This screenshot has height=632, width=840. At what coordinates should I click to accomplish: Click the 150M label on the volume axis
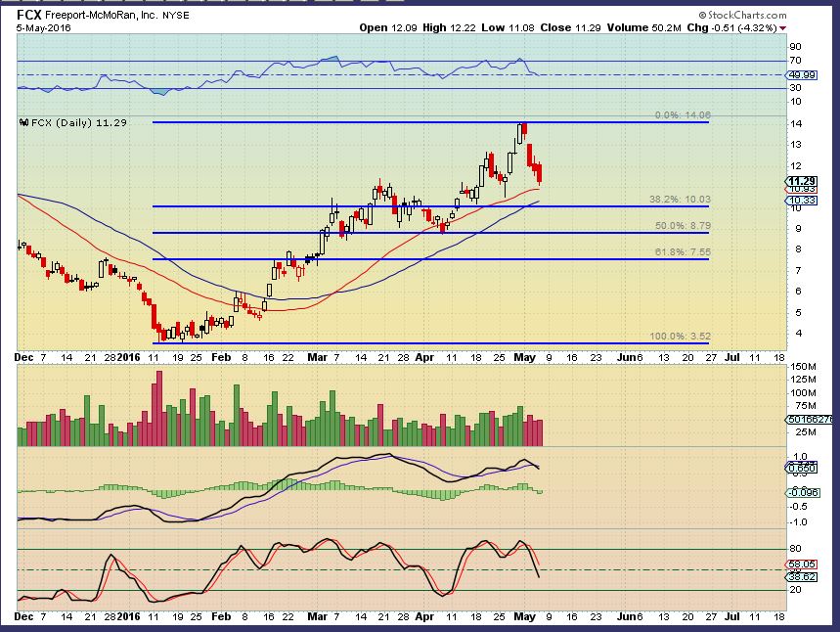click(804, 367)
